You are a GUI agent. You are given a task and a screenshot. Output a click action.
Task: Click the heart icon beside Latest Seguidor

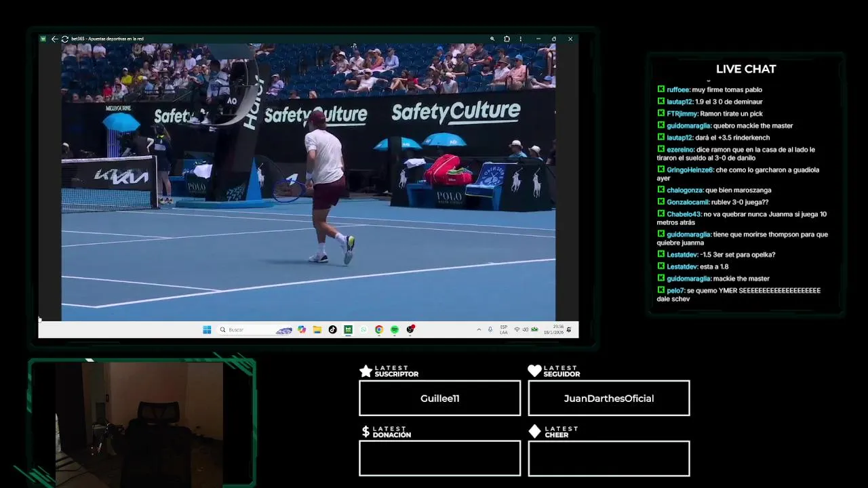(x=534, y=371)
